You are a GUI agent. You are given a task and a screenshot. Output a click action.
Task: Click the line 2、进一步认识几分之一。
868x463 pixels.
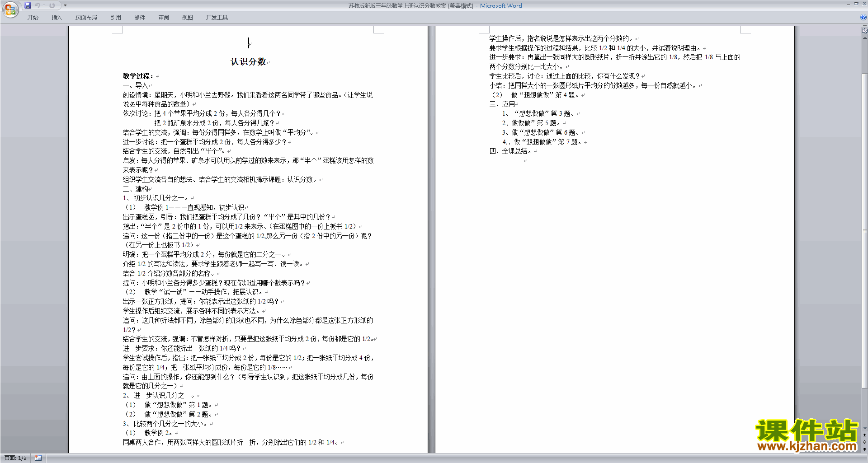click(x=159, y=395)
